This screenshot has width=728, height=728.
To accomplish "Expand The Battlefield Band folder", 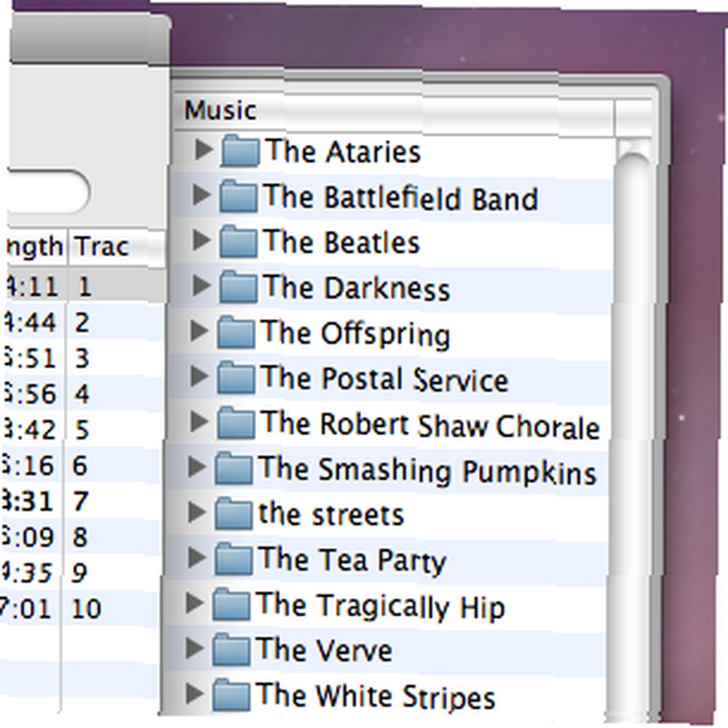I will [202, 194].
